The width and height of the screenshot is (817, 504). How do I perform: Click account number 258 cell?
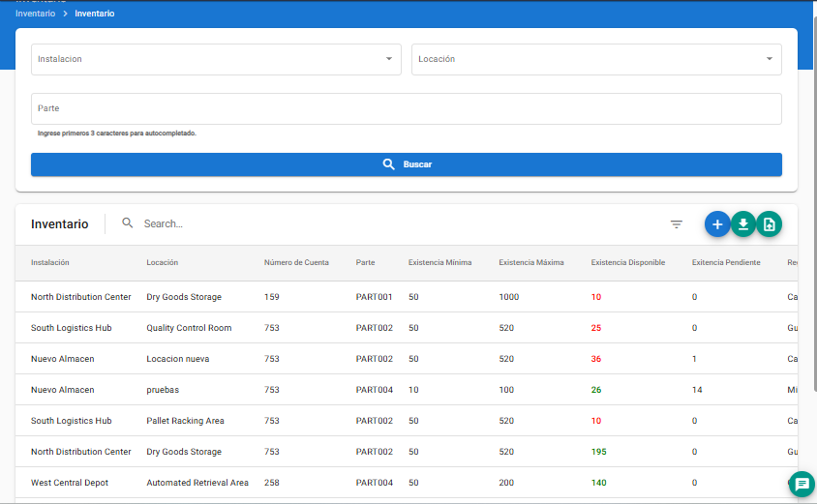[271, 483]
